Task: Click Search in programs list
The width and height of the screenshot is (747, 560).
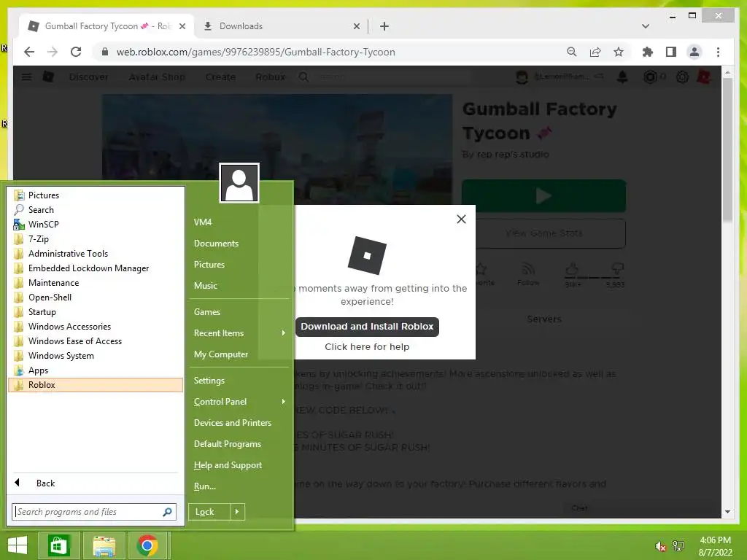Action: click(96, 209)
